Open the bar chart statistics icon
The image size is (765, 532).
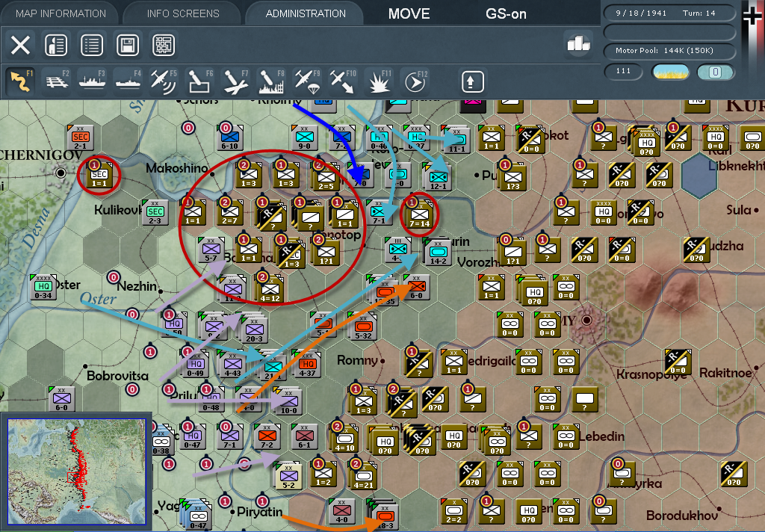pos(579,44)
